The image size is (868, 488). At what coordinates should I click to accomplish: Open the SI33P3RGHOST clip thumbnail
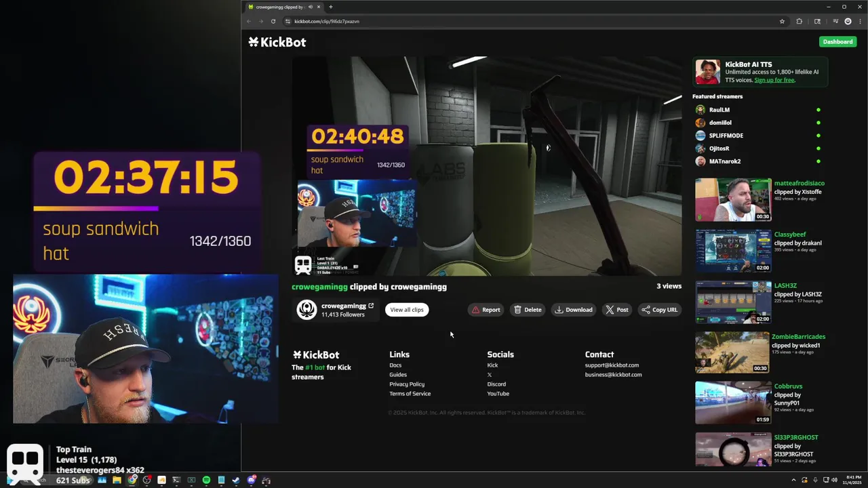pyautogui.click(x=733, y=450)
